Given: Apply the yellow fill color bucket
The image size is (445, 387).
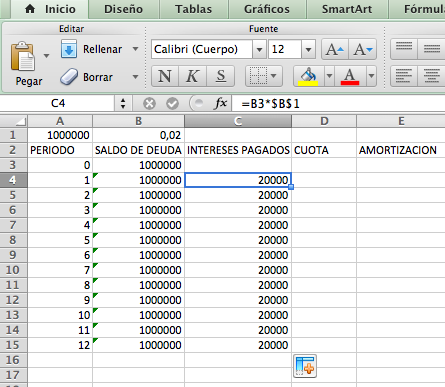Looking at the screenshot, I should (309, 76).
